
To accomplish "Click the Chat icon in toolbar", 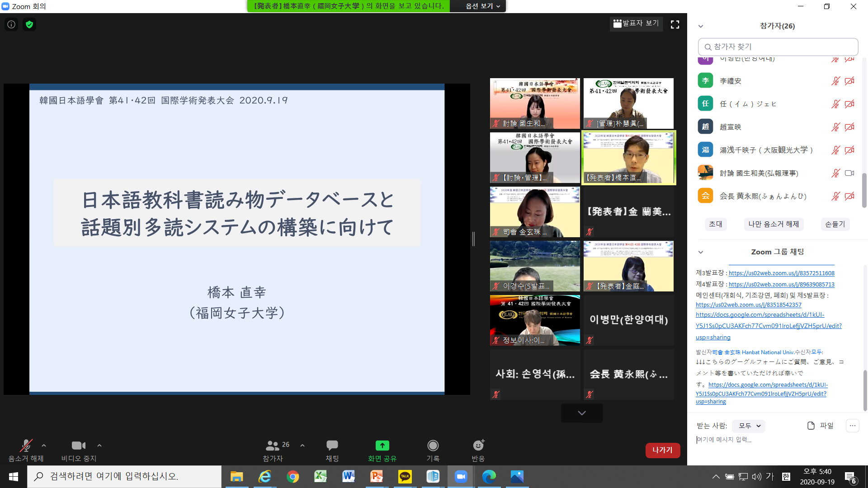I will [332, 446].
